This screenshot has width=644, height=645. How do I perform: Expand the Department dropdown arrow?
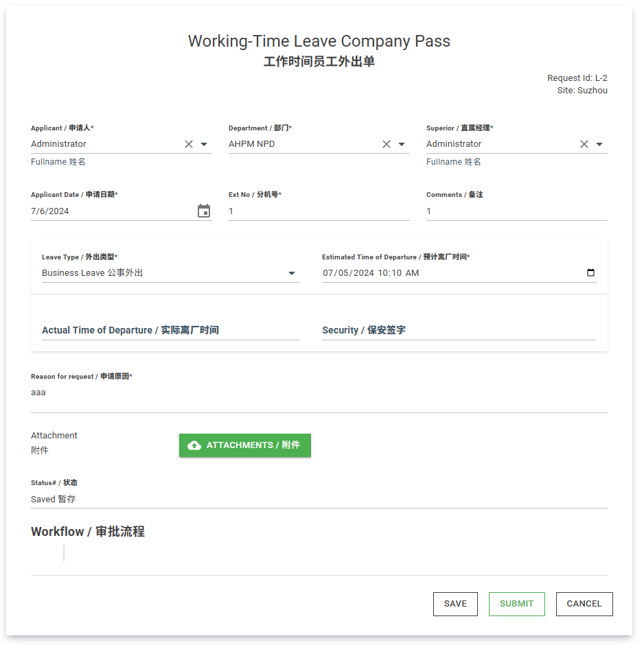[x=402, y=144]
